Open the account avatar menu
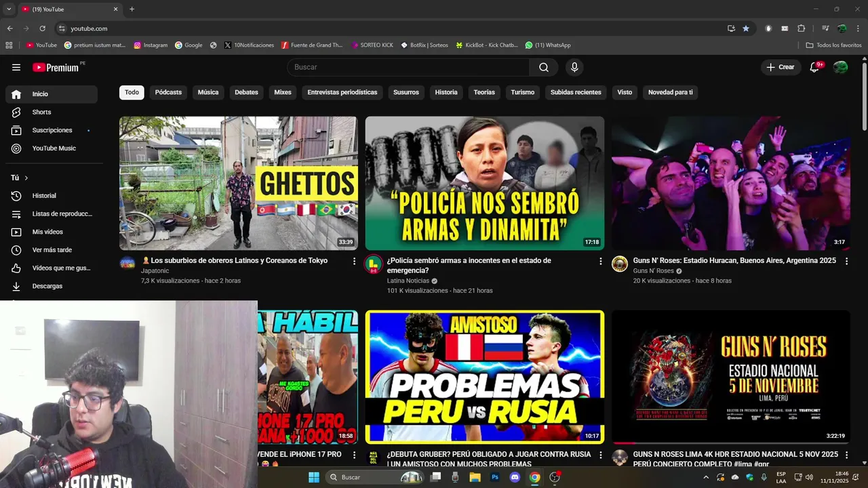 (x=840, y=67)
